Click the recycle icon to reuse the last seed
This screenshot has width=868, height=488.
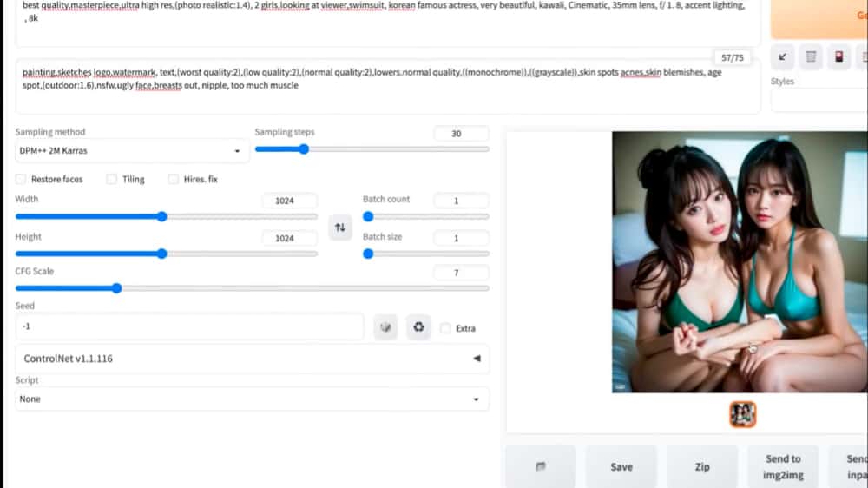pyautogui.click(x=418, y=327)
